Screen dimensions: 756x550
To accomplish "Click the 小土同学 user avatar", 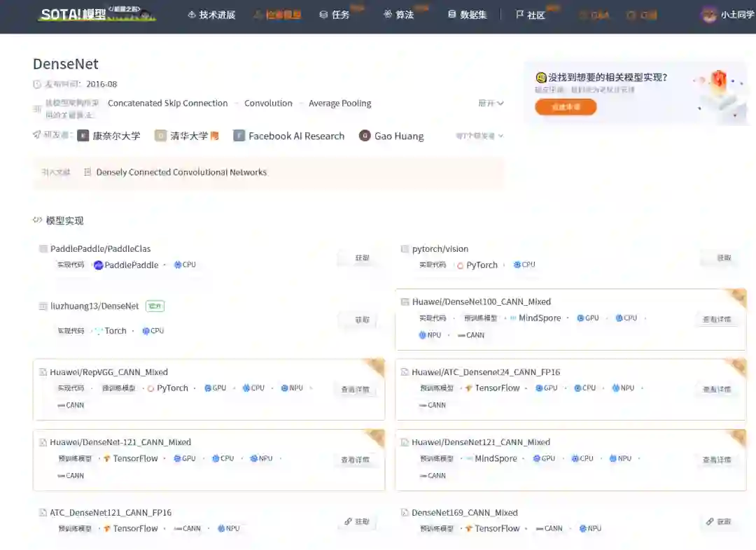I will 708,15.
